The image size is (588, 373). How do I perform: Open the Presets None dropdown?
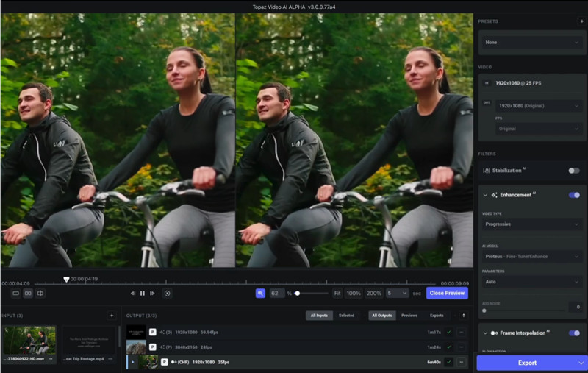[x=531, y=43]
